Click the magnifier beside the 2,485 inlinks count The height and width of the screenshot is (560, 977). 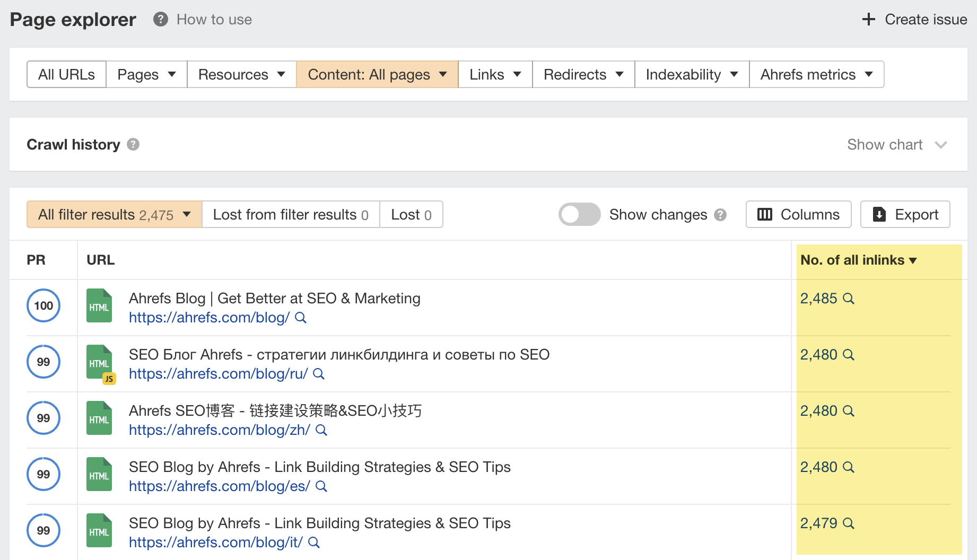point(849,299)
